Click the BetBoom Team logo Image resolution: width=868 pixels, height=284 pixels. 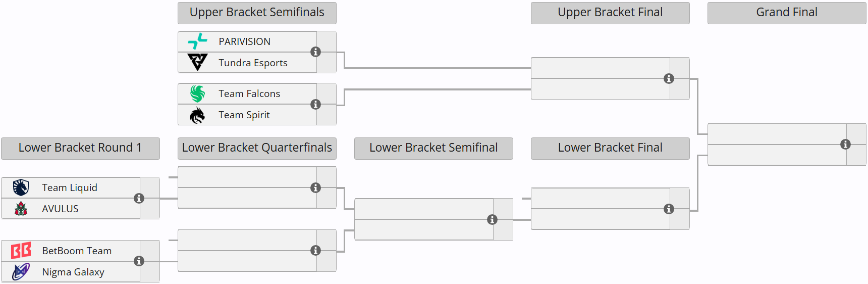coord(21,251)
